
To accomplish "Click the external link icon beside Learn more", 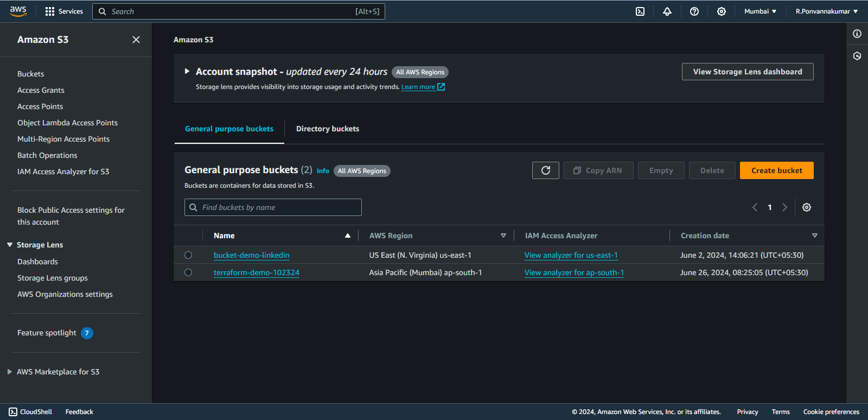I will click(x=441, y=87).
